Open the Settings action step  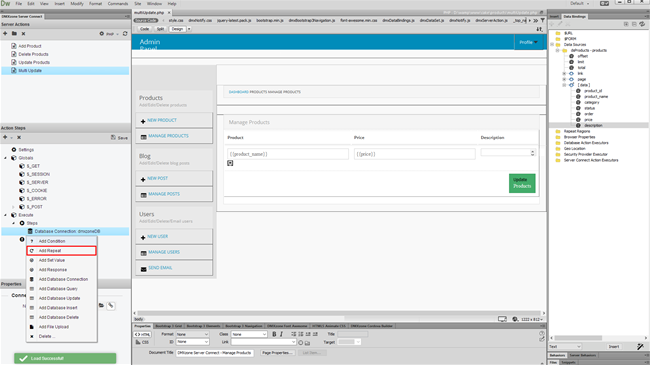tap(26, 150)
